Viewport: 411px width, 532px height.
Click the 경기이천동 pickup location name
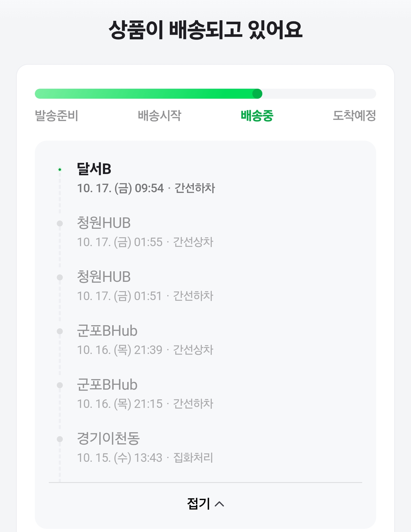click(108, 438)
